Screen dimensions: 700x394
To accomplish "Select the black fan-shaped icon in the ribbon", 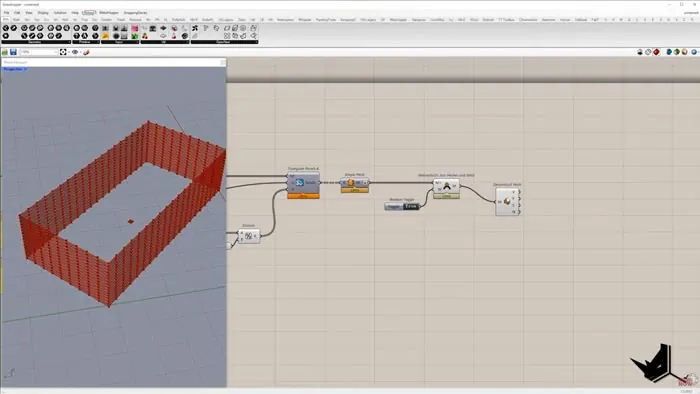I will (195, 28).
